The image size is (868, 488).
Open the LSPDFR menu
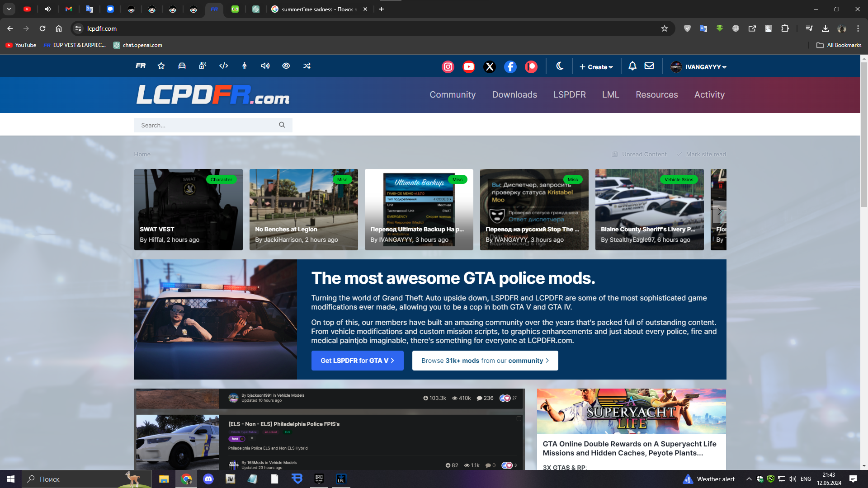[x=570, y=95]
